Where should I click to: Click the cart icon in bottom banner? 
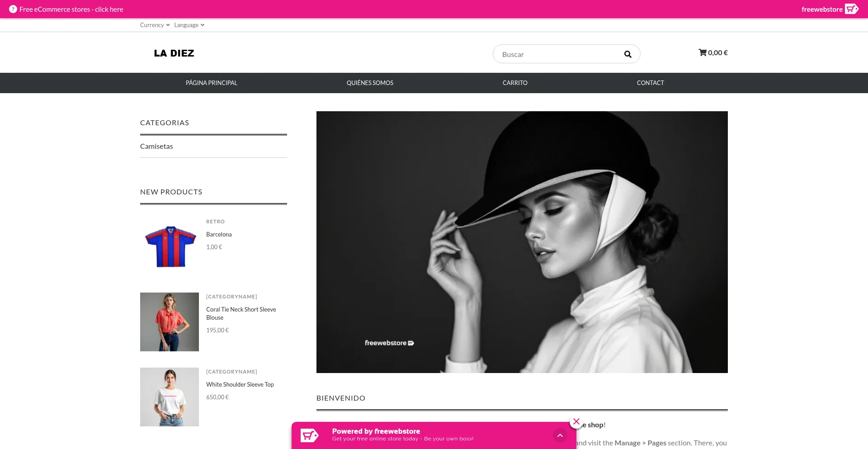[310, 435]
